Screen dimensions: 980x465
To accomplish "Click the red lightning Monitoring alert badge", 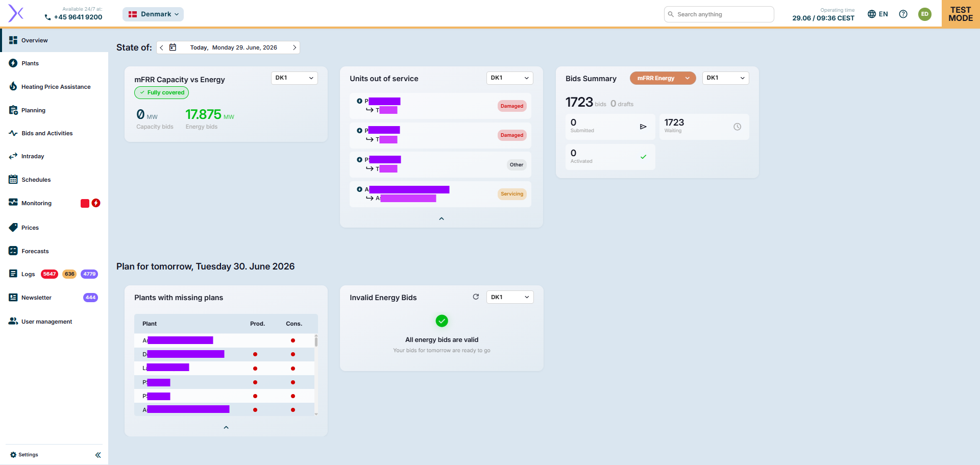I will pos(95,203).
